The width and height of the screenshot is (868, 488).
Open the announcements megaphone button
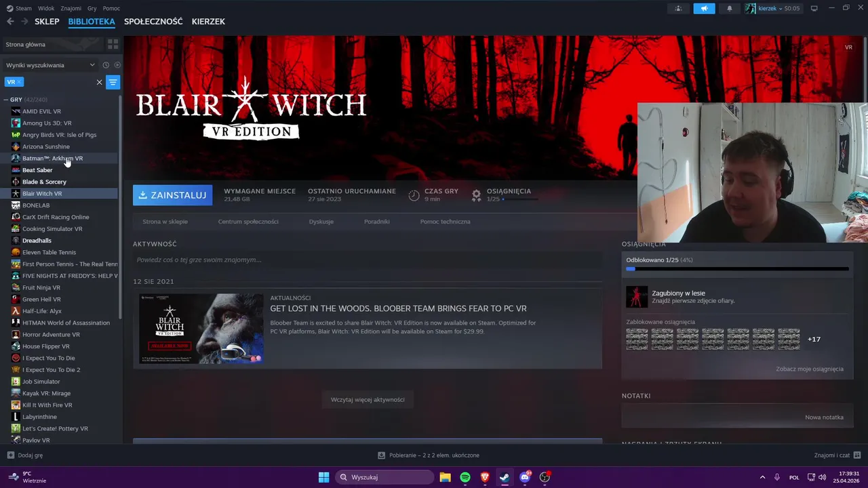(x=704, y=8)
